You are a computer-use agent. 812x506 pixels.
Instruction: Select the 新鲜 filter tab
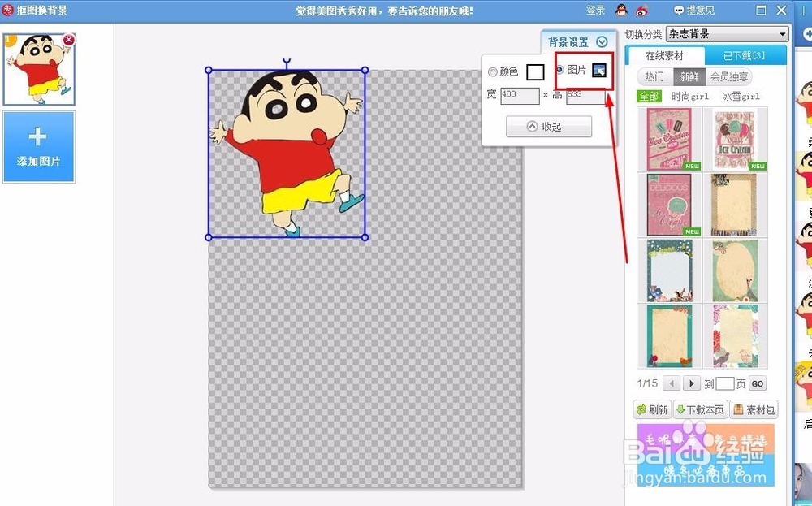click(x=689, y=76)
